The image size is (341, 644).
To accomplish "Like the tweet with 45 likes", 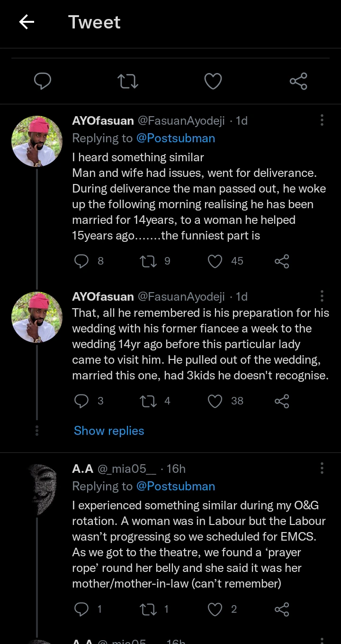I will coord(215,261).
